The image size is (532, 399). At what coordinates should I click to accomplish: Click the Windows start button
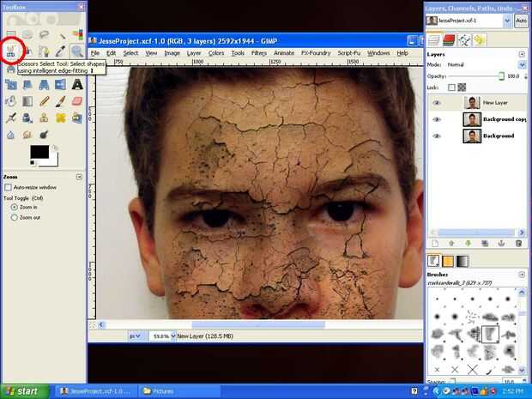[25, 391]
